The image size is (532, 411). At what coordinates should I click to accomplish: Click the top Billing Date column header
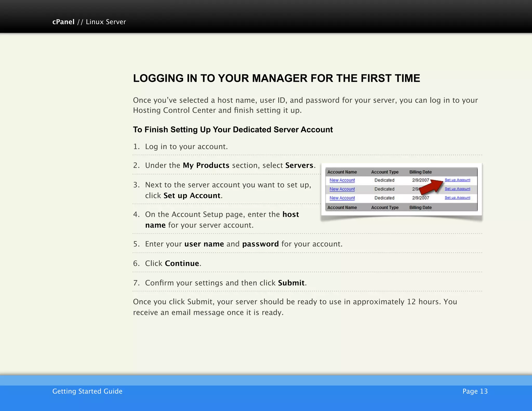(x=421, y=172)
